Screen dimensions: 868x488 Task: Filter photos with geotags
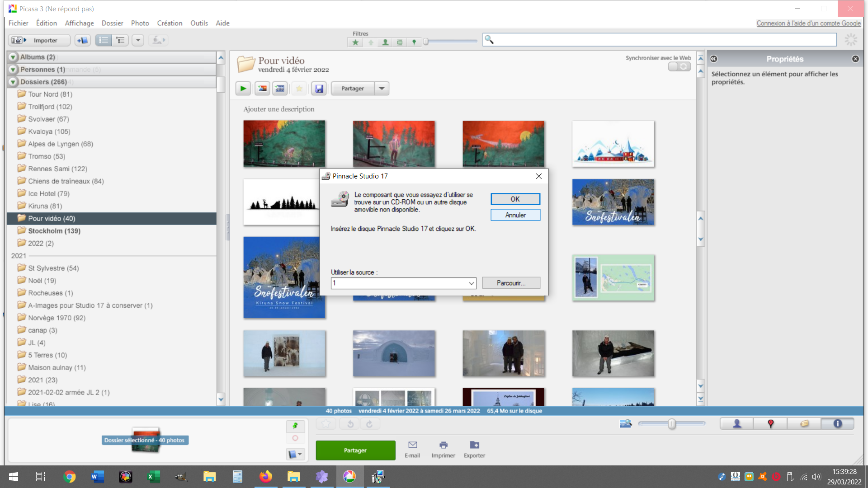pyautogui.click(x=414, y=42)
